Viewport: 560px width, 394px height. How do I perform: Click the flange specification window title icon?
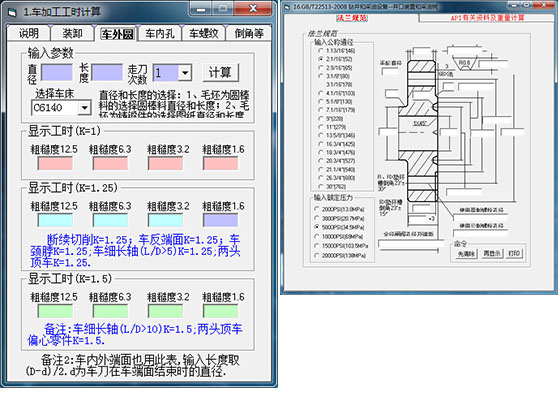[x=287, y=7]
